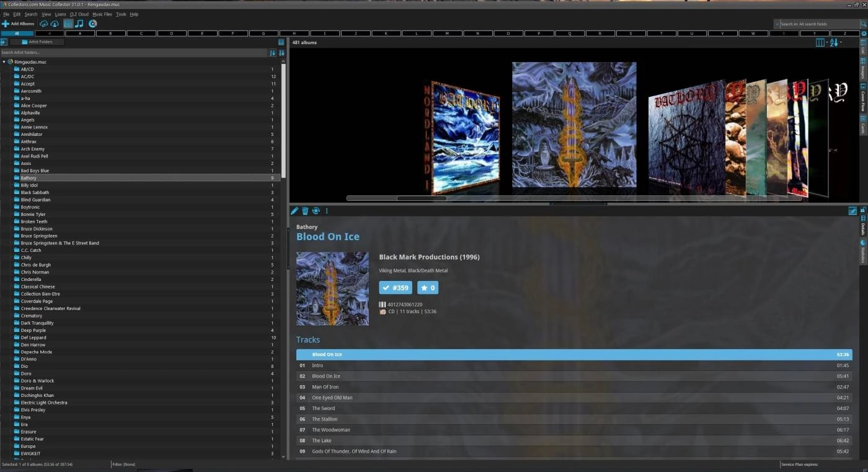The height and width of the screenshot is (472, 868).
Task: Select the Nordland I cover in cover flow
Action: pyautogui.click(x=465, y=138)
